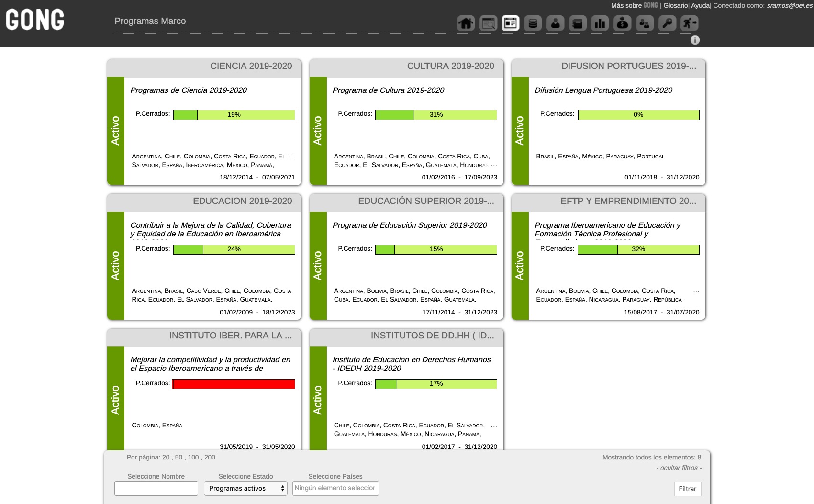
Task: Click the key icon
Action: coord(667,23)
